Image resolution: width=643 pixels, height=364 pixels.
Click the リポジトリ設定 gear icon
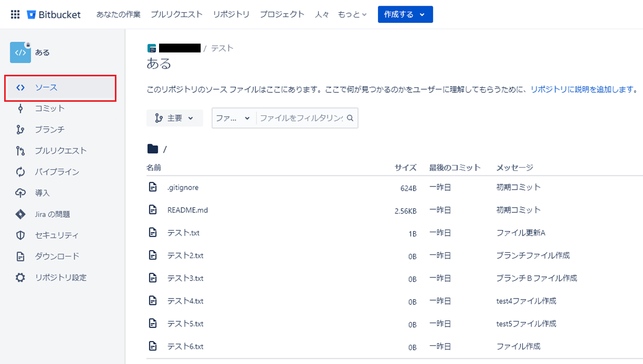pyautogui.click(x=20, y=277)
